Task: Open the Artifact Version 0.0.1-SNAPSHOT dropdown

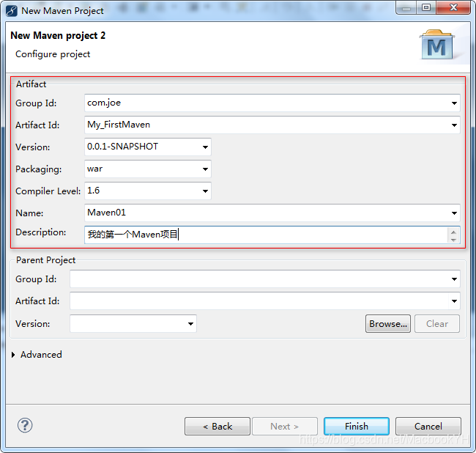Action: click(205, 147)
